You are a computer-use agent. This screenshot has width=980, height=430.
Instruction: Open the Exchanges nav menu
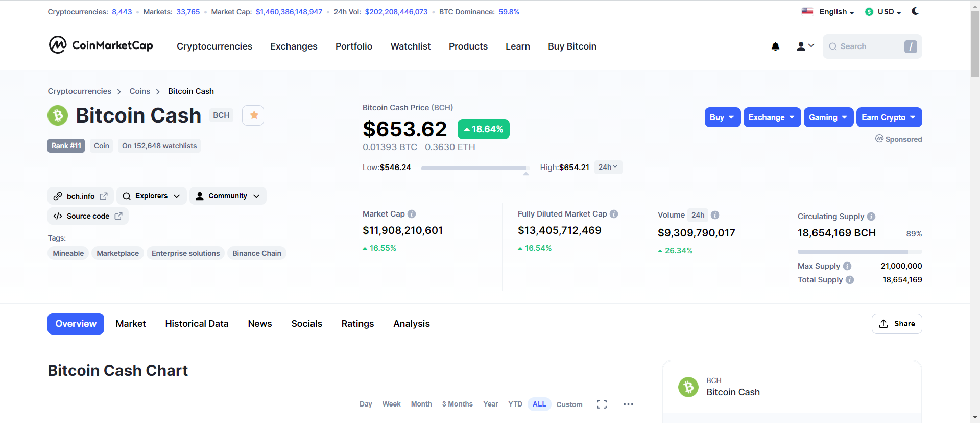coord(294,46)
